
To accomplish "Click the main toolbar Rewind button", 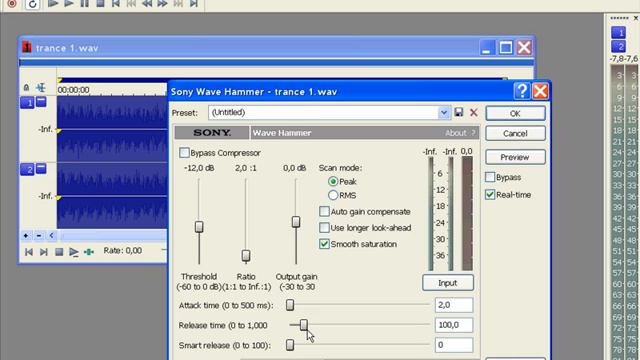I will point(147,4).
